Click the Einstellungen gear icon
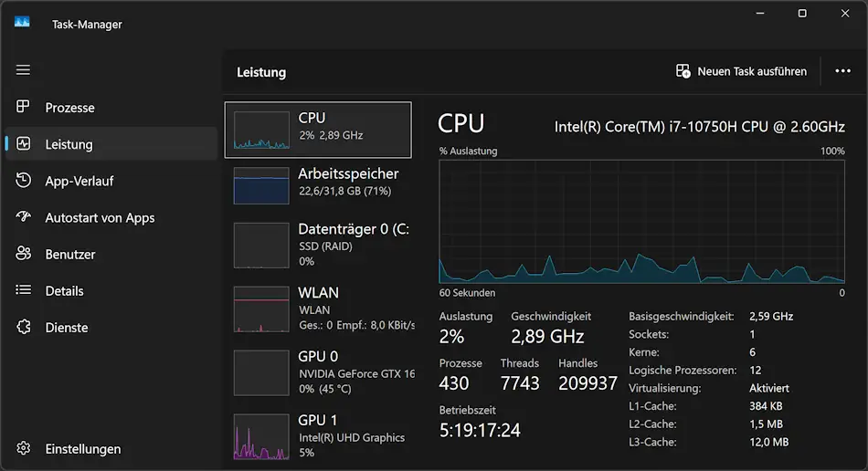The image size is (868, 471). 23,448
